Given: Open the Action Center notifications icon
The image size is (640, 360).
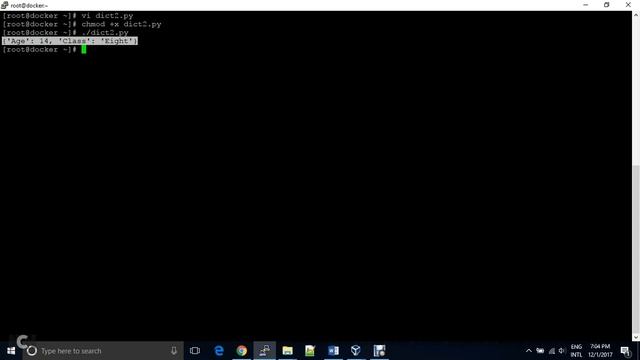Looking at the screenshot, I should coord(626,351).
